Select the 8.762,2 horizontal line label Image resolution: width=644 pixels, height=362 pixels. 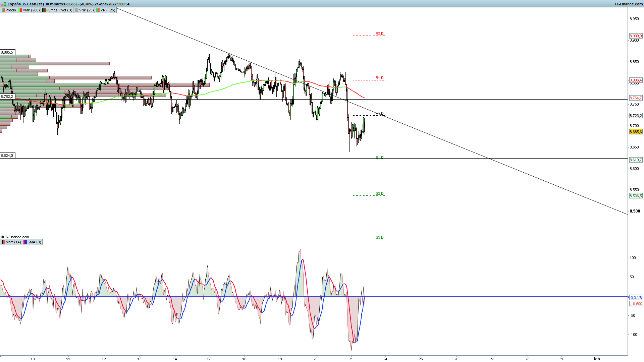tap(7, 97)
